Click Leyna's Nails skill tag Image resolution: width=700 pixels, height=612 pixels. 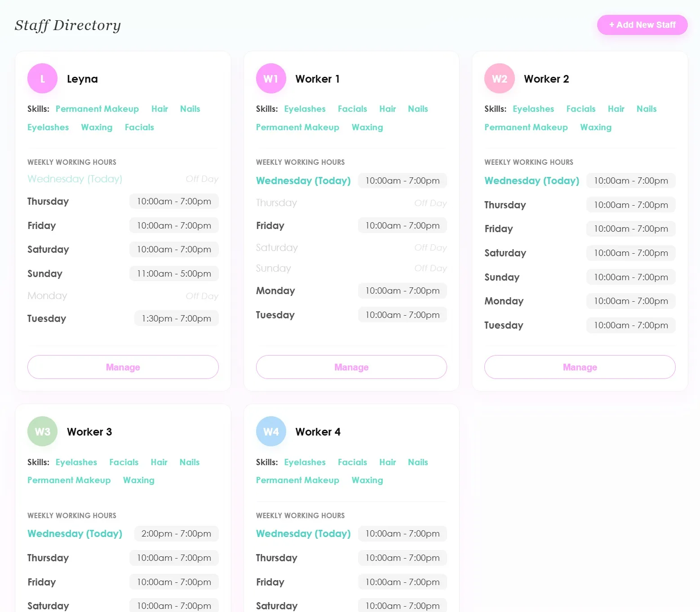click(190, 109)
